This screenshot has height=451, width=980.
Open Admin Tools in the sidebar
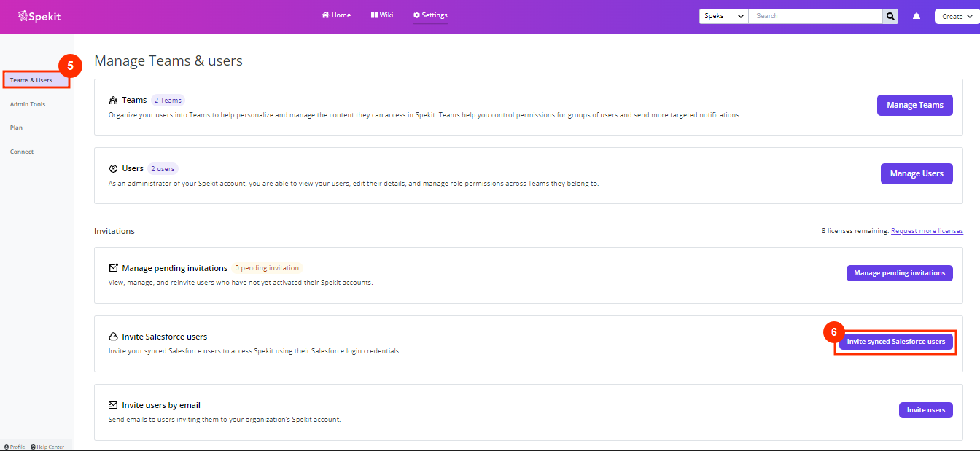28,104
